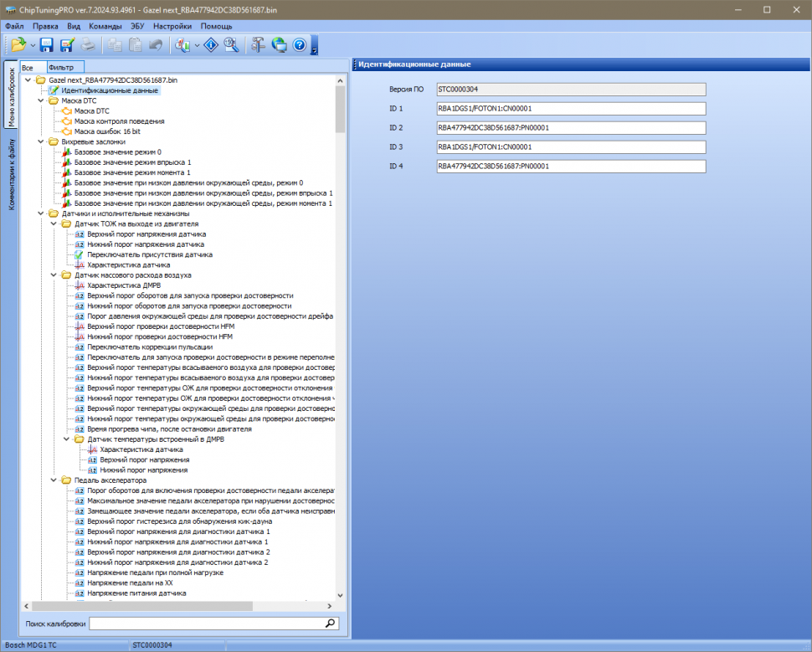Screen dimensions: 812x652
Task: Collapse the Маска DTC folder
Action: click(x=41, y=100)
